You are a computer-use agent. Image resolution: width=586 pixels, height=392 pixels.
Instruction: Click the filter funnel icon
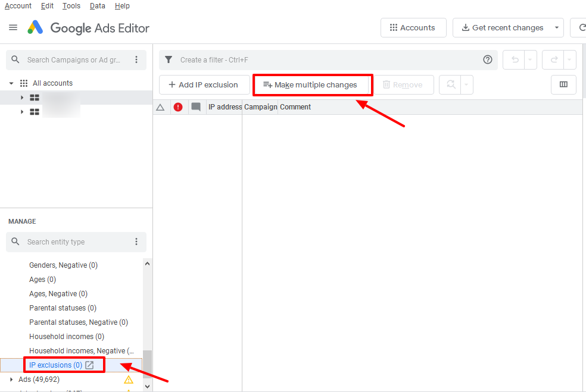pyautogui.click(x=169, y=59)
